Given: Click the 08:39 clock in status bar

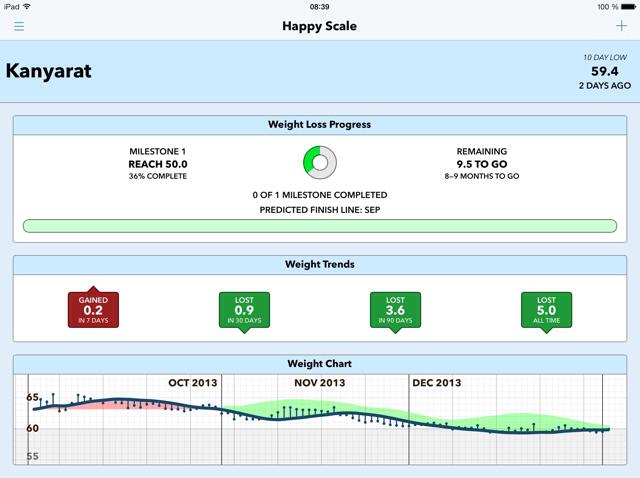Looking at the screenshot, I should (320, 7).
